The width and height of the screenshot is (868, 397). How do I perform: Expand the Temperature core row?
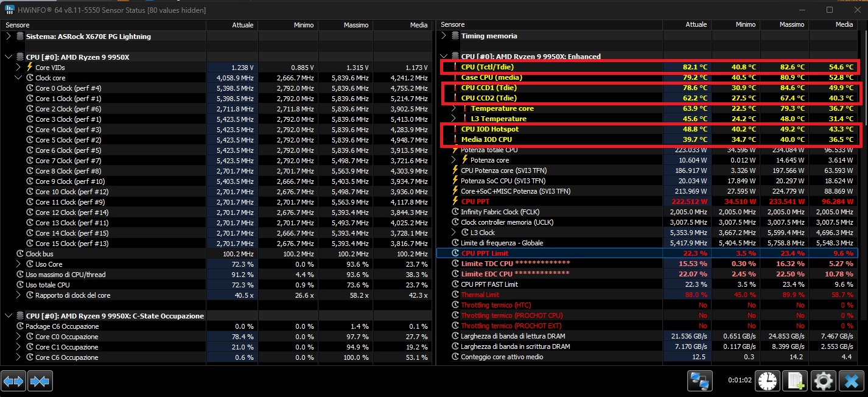click(x=453, y=108)
